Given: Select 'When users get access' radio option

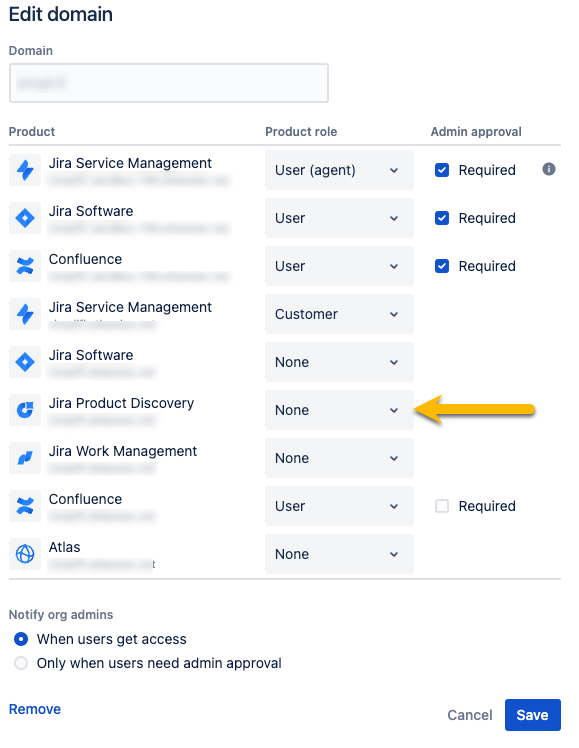Looking at the screenshot, I should coord(21,639).
